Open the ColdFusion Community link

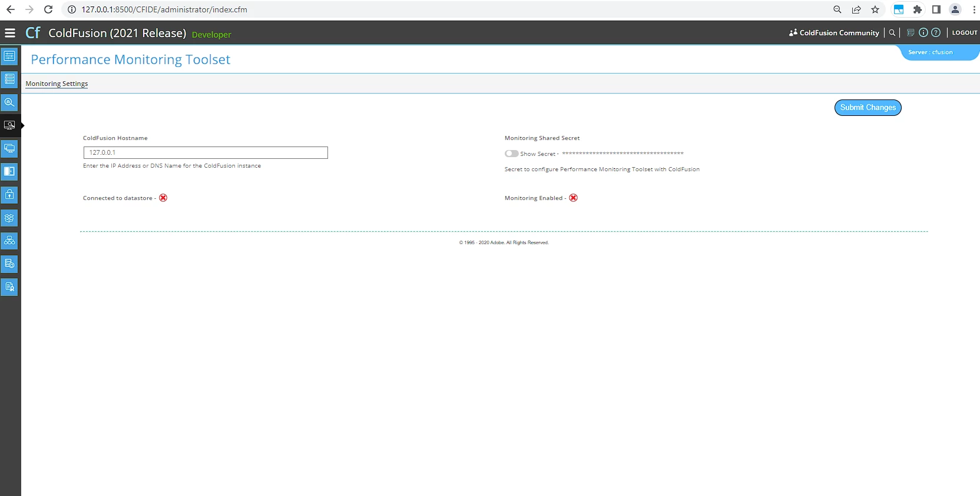point(834,33)
